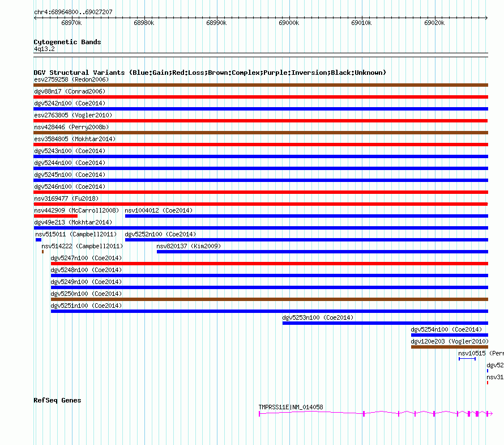
Task: Click the red bar under dgv5246n100 (Coe2014)
Action: [260, 192]
